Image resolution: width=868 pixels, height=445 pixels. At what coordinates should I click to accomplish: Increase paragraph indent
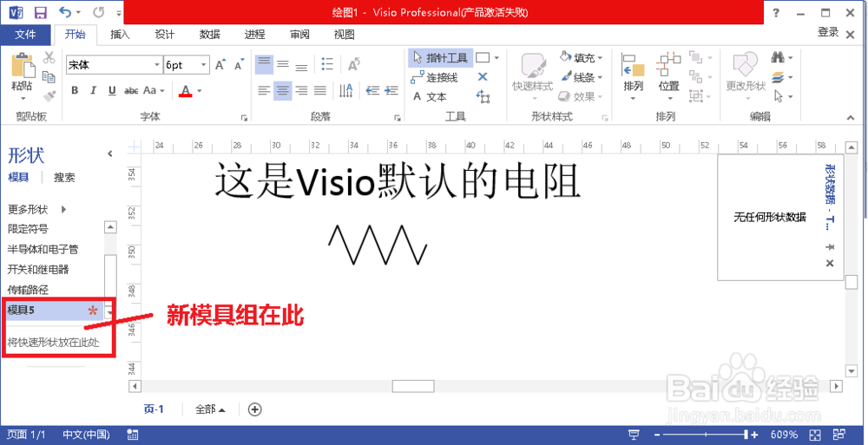[391, 89]
